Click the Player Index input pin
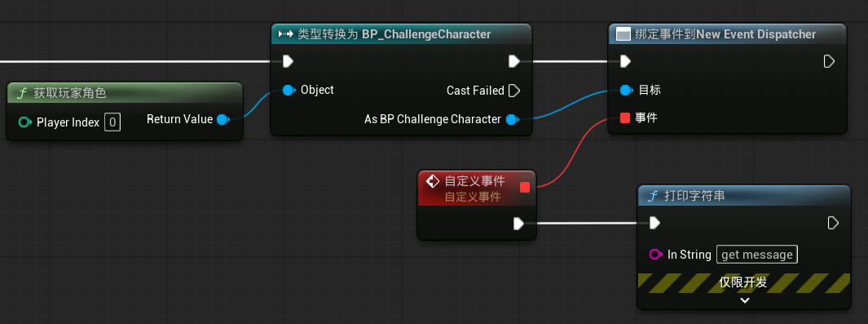 click(25, 122)
